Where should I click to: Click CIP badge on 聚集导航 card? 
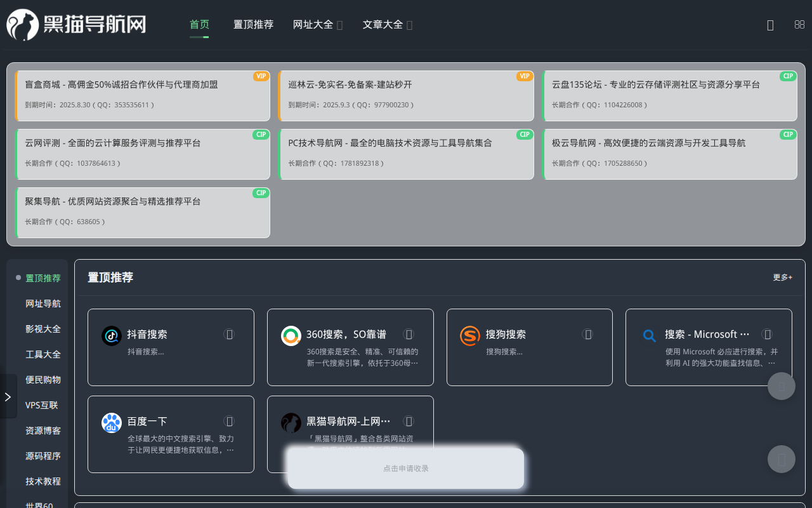[x=261, y=193]
